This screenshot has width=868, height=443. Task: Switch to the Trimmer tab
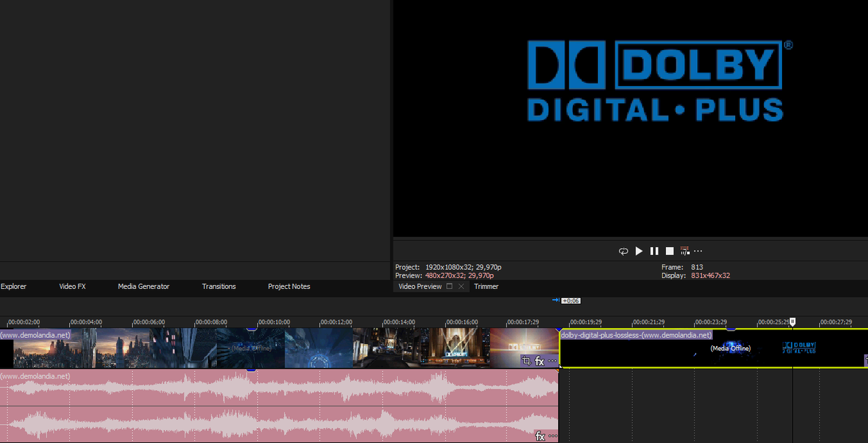[x=486, y=286]
